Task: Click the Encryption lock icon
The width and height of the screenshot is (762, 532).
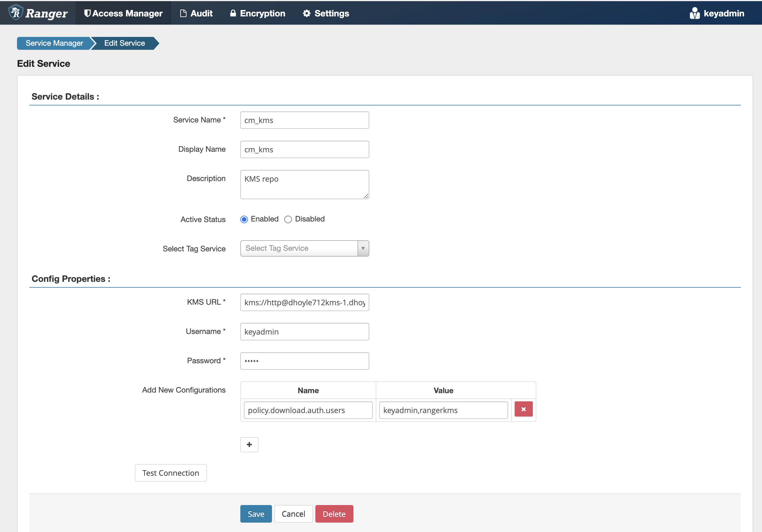Action: coord(233,13)
